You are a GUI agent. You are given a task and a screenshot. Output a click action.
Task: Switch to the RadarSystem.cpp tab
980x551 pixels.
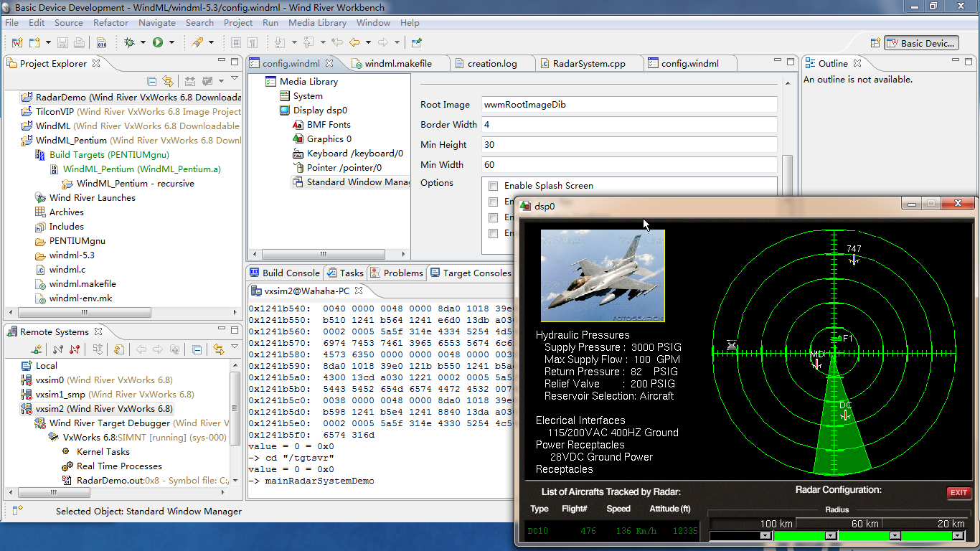589,63
